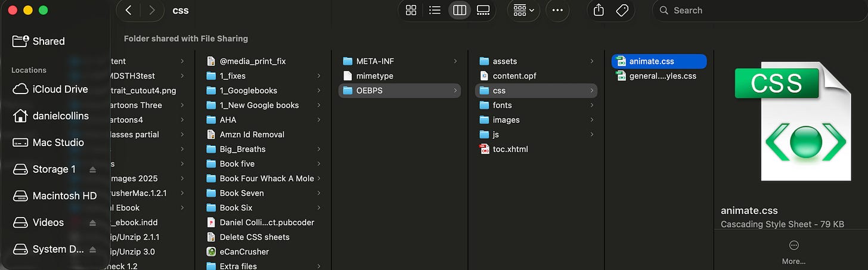Image resolution: width=868 pixels, height=270 pixels.
Task: Open the ellipsis Action menu
Action: 557,10
